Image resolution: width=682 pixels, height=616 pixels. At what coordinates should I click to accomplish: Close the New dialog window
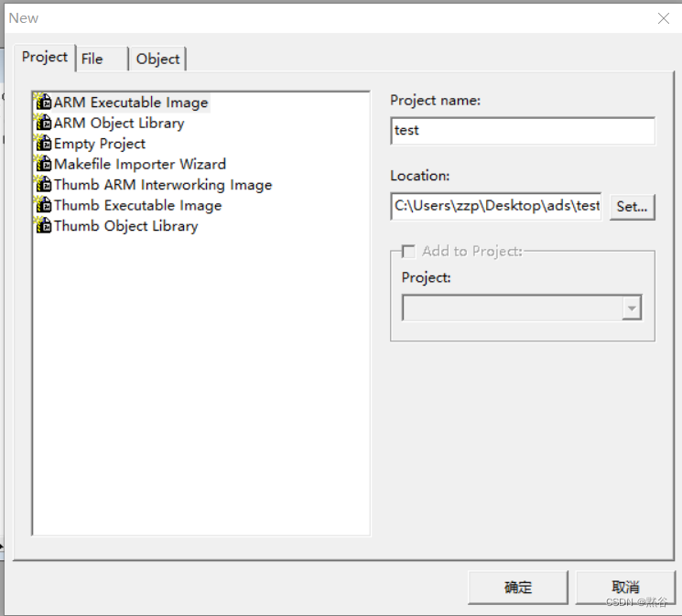coord(664,18)
